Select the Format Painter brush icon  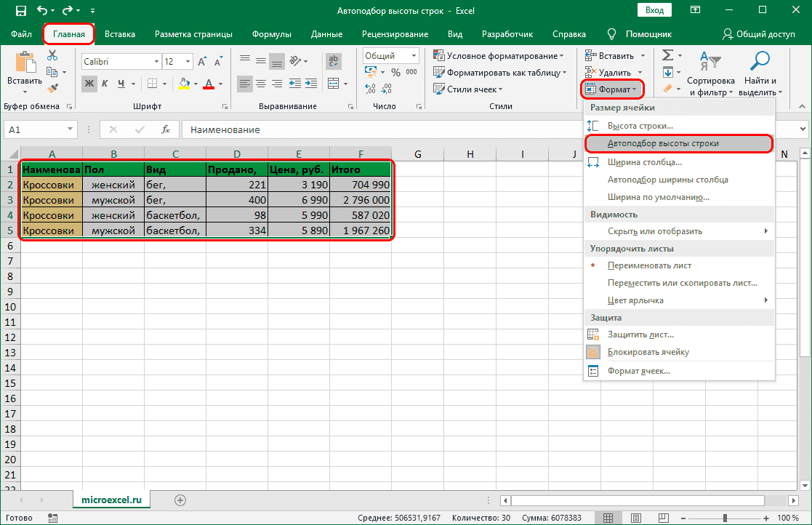(52, 88)
